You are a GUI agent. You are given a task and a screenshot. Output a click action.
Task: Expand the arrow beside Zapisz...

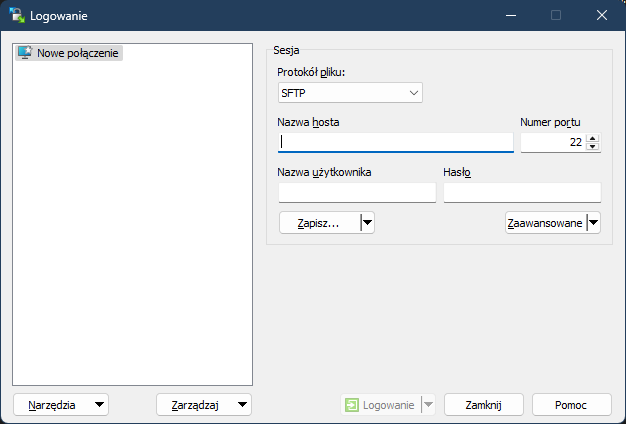367,223
